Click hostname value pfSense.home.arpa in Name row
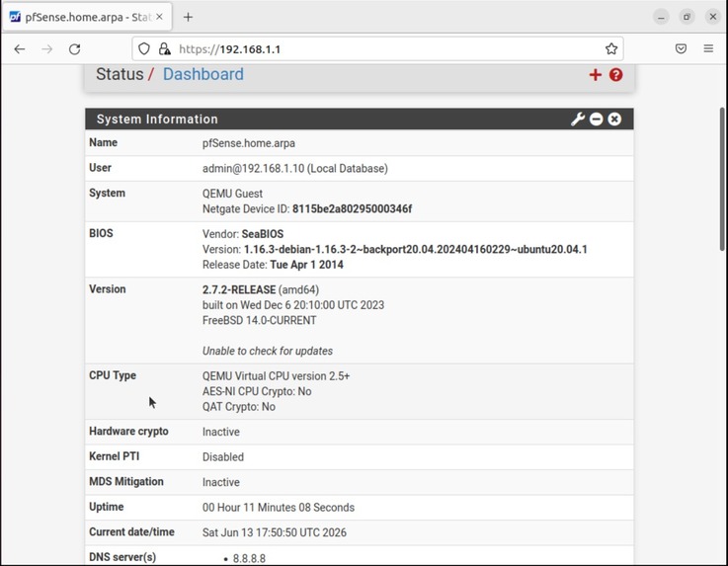Image resolution: width=728 pixels, height=566 pixels. (248, 143)
